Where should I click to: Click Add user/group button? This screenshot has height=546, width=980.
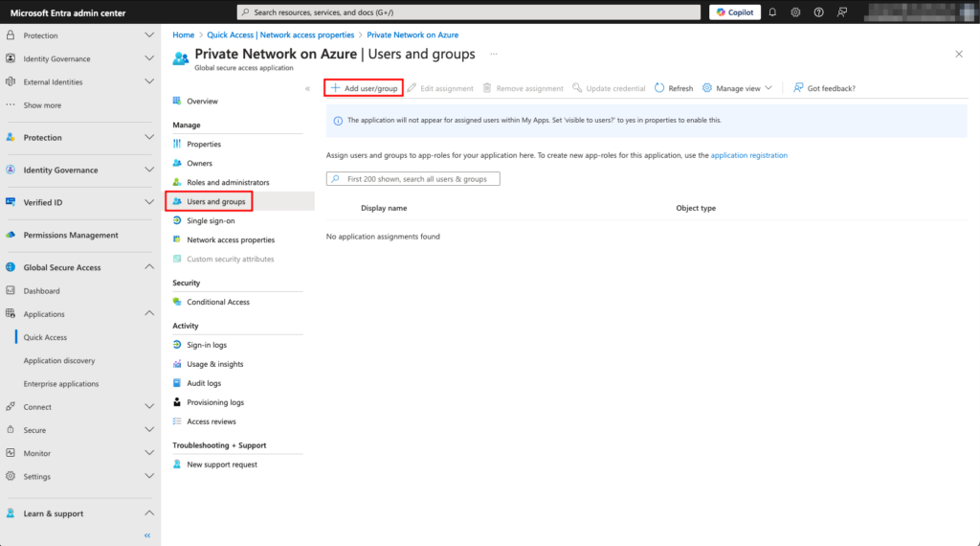(x=364, y=88)
